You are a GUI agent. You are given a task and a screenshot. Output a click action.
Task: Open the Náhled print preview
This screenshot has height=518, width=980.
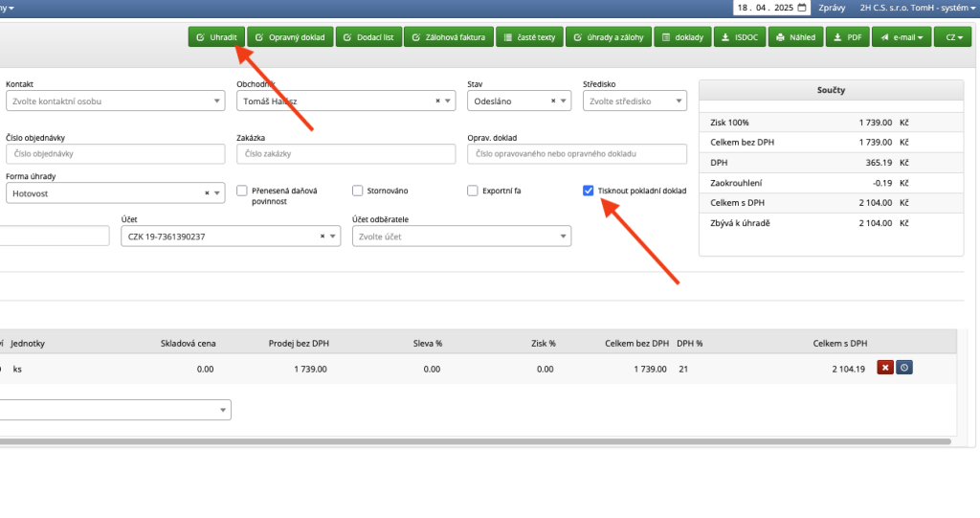click(x=794, y=38)
